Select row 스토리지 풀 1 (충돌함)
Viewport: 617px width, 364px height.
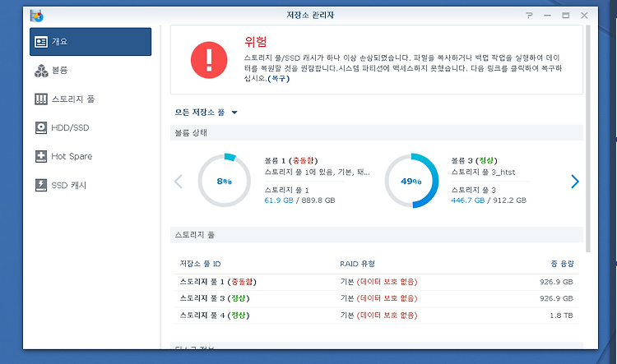click(376, 282)
